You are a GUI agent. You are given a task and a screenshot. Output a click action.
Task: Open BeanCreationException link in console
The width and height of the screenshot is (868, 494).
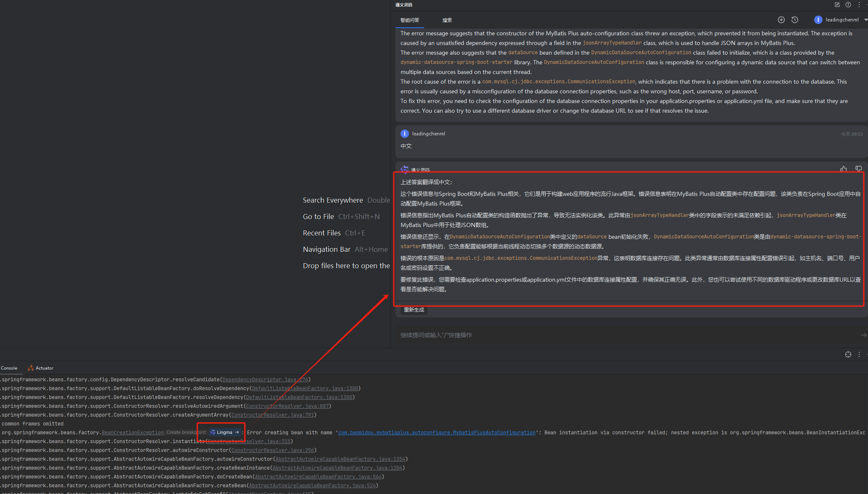[133, 433]
